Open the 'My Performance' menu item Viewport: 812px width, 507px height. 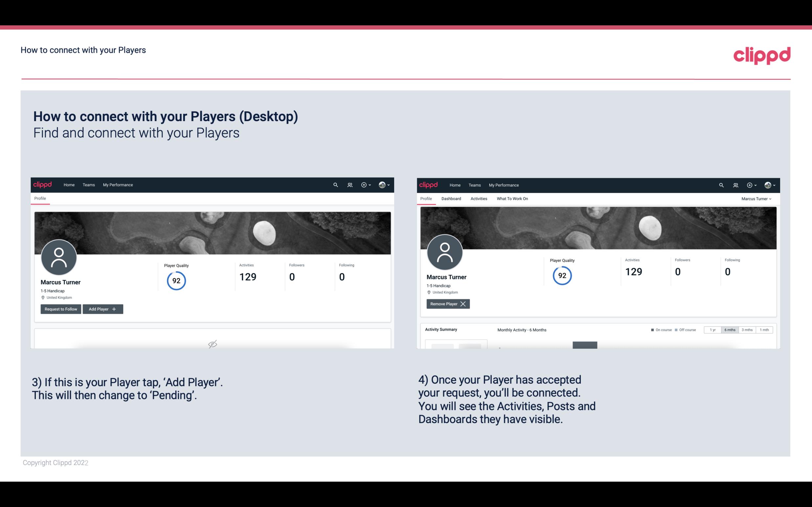(118, 185)
